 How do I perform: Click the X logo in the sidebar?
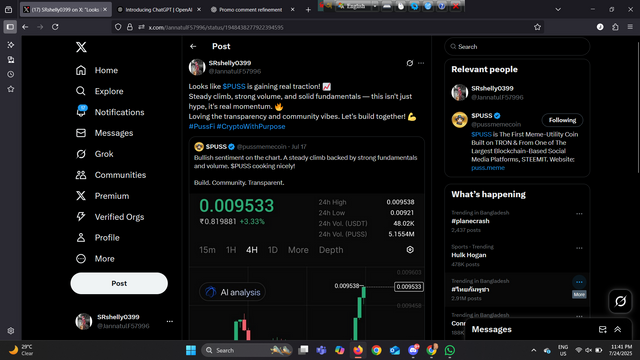pyautogui.click(x=81, y=47)
